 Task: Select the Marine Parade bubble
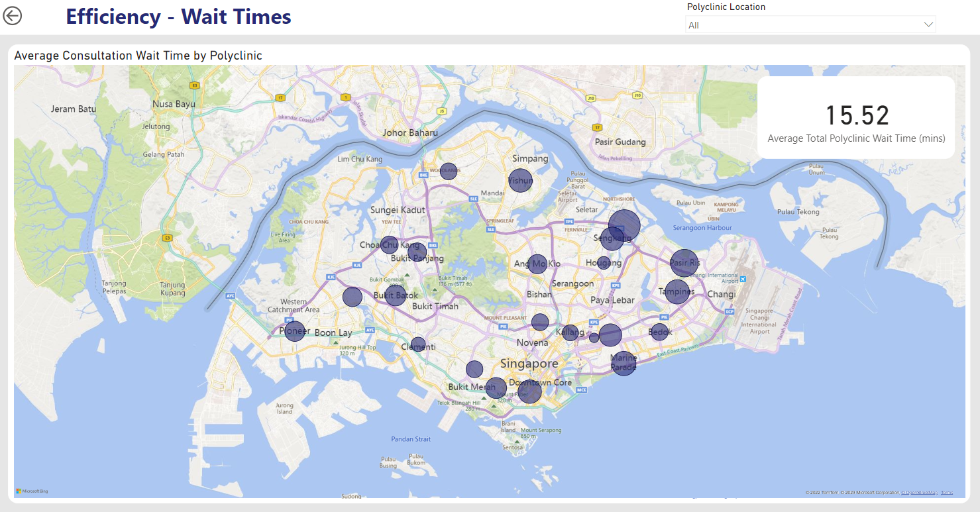tap(624, 363)
